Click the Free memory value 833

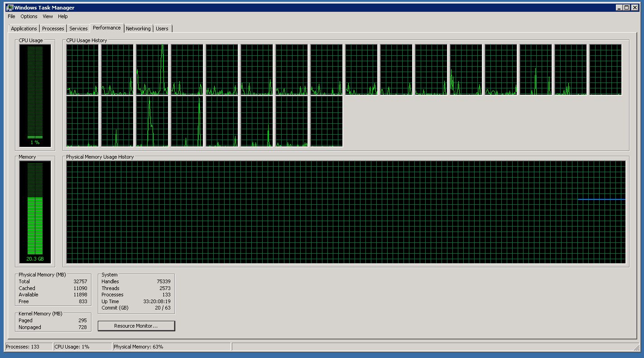click(x=83, y=301)
